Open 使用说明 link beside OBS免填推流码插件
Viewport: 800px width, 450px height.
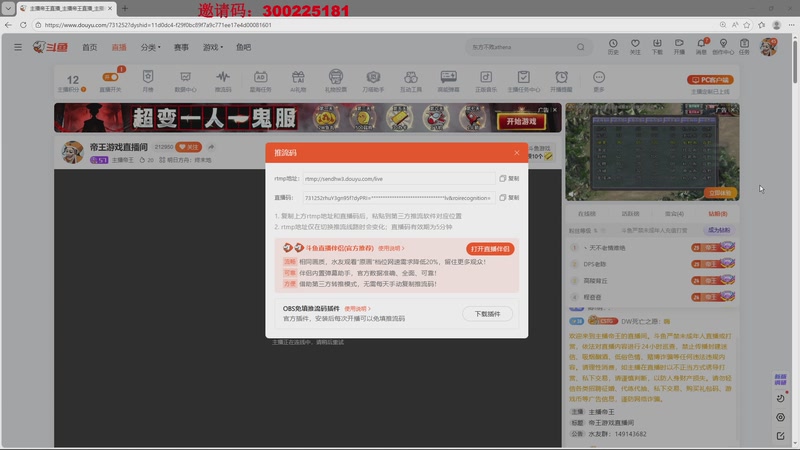[357, 309]
